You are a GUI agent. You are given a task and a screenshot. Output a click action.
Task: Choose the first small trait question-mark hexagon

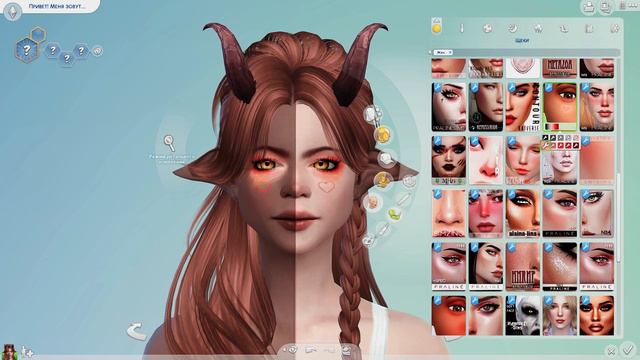coord(53,51)
